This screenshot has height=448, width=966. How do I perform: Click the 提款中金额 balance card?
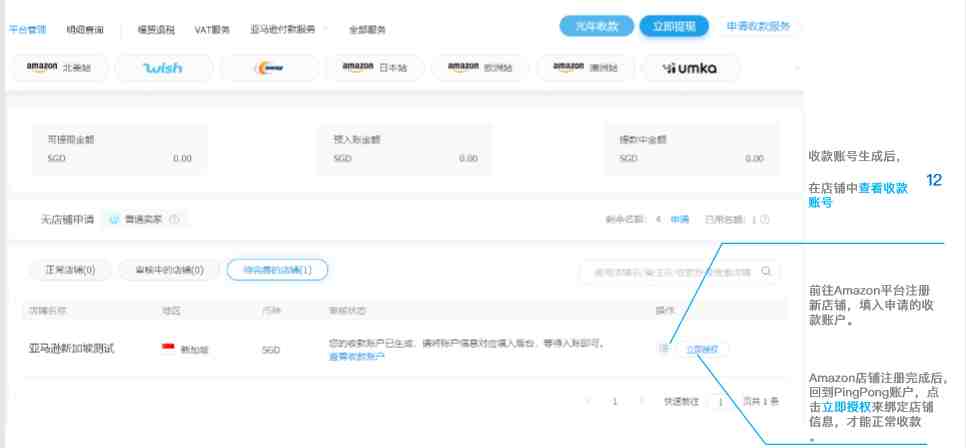pyautogui.click(x=692, y=150)
